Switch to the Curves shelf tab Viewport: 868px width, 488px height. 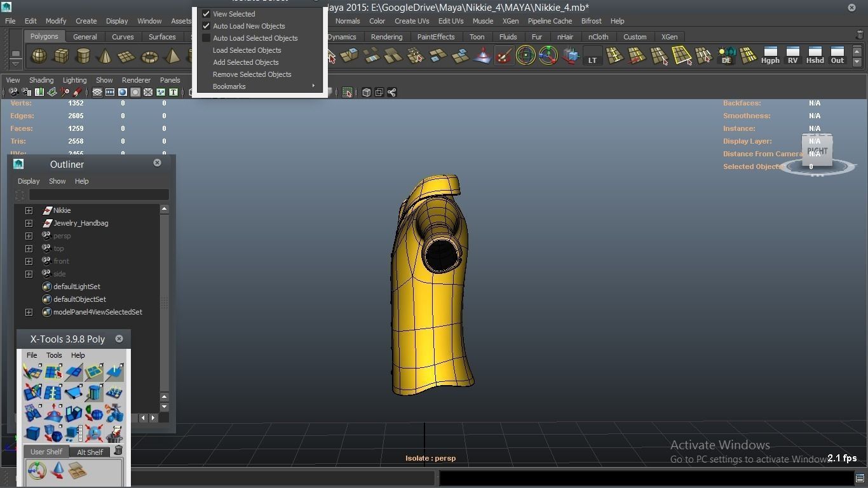click(x=123, y=37)
